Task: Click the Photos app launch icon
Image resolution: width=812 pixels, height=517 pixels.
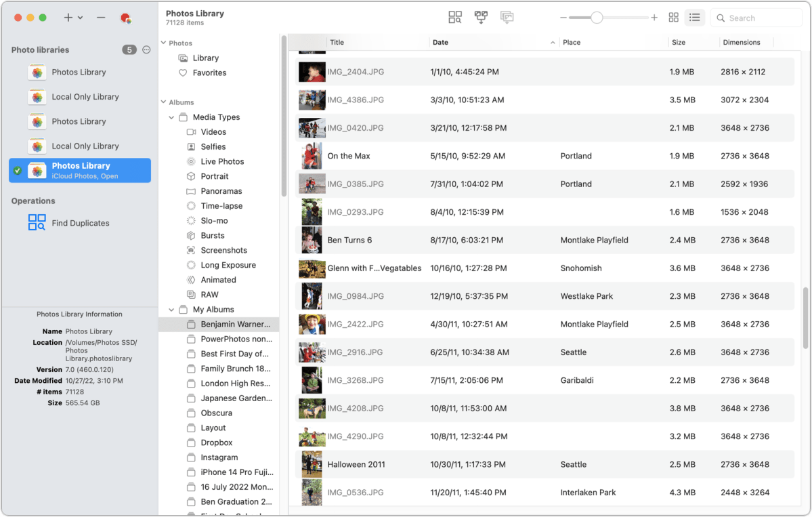Action: (126, 18)
